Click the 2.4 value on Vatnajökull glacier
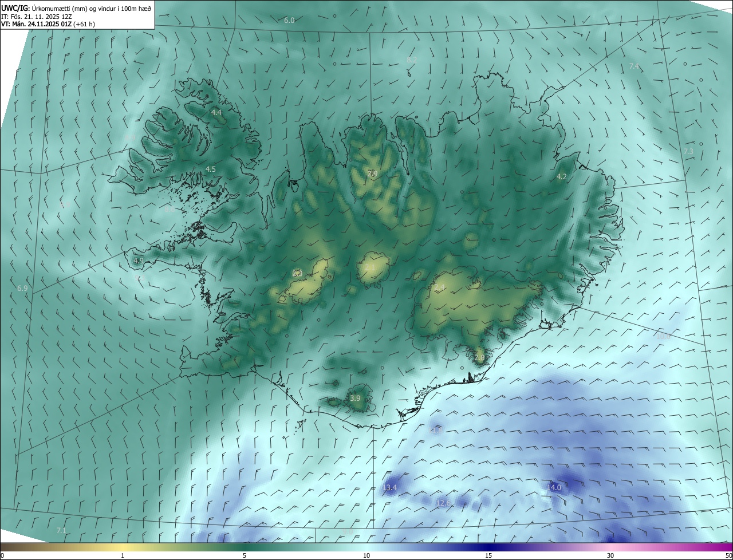The image size is (733, 560). point(440,287)
